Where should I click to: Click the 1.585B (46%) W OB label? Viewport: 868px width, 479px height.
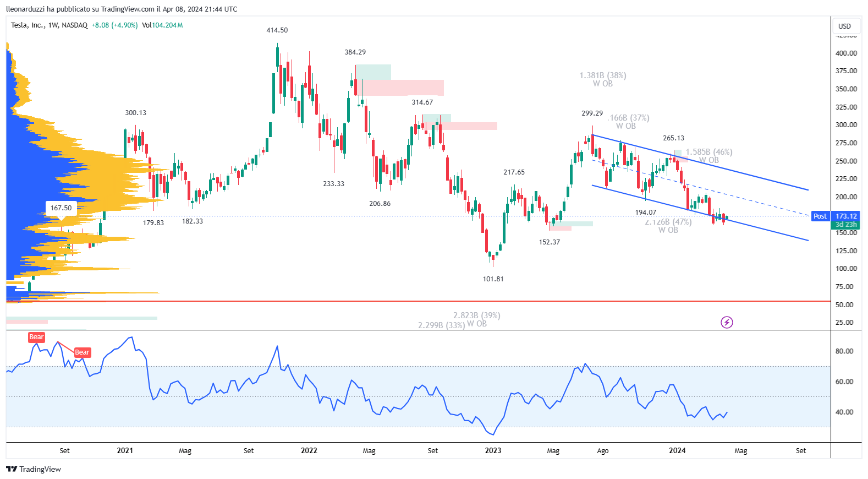pos(709,156)
